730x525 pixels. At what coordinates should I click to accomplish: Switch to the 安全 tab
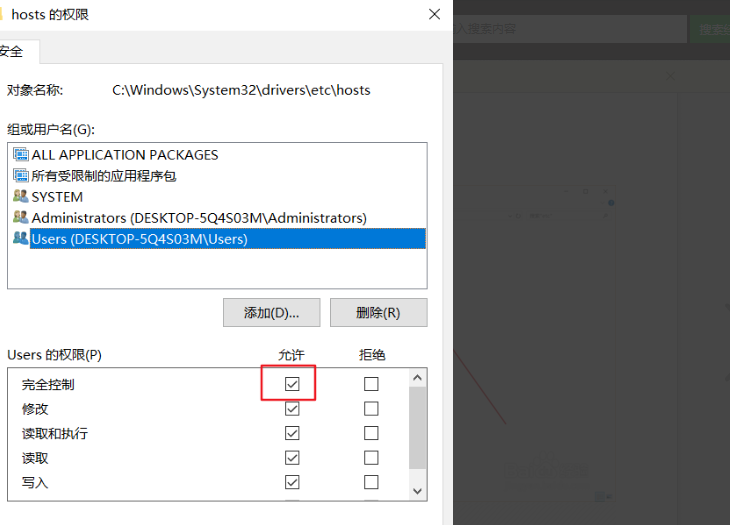[x=14, y=51]
